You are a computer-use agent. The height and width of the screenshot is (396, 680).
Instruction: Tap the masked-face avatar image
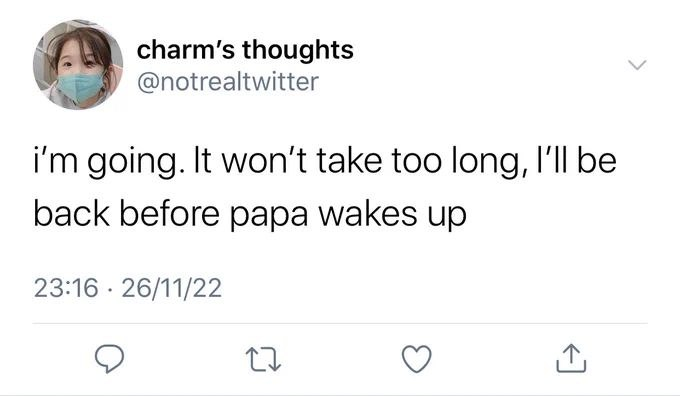click(78, 65)
